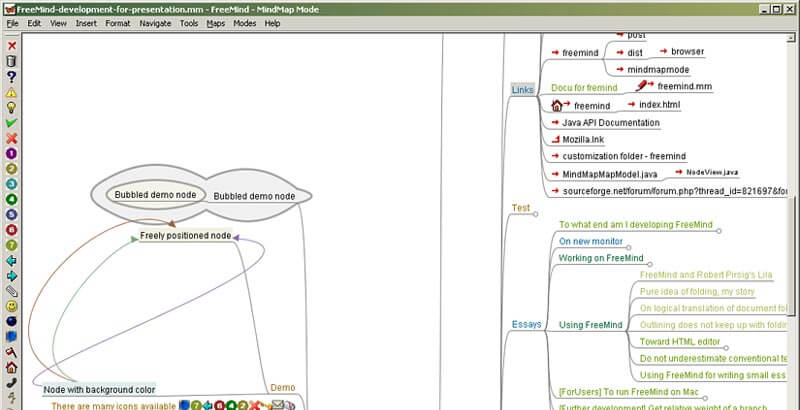Click the question mark icon in left toolbar
Viewport: 800px width, 410px height.
tap(11, 76)
